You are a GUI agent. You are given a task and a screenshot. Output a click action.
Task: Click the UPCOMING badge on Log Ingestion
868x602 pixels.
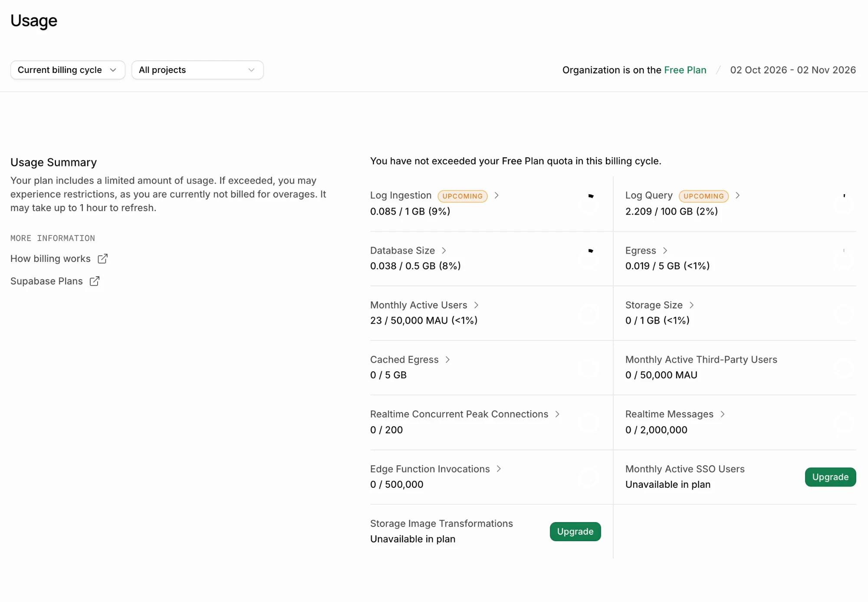[x=462, y=196]
